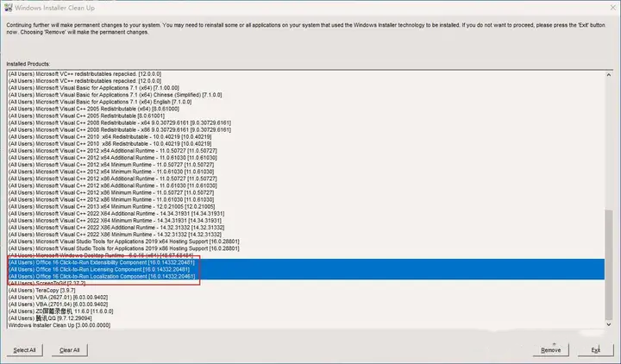Select VC++ 2022 X86 Additional Runtime 14.32.31332

tap(116, 228)
